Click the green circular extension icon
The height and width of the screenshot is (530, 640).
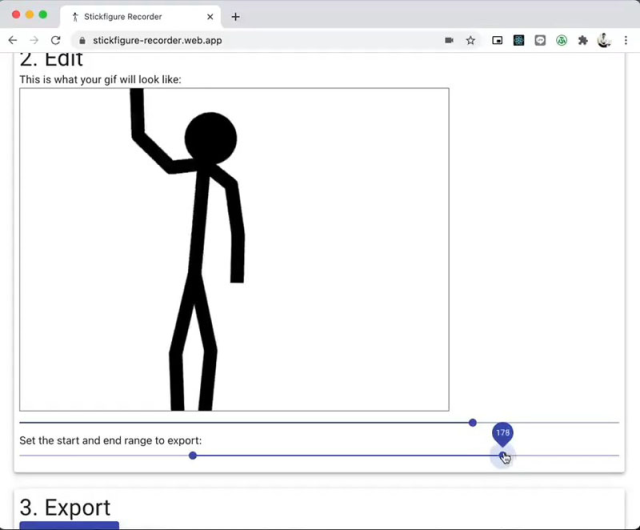click(562, 40)
